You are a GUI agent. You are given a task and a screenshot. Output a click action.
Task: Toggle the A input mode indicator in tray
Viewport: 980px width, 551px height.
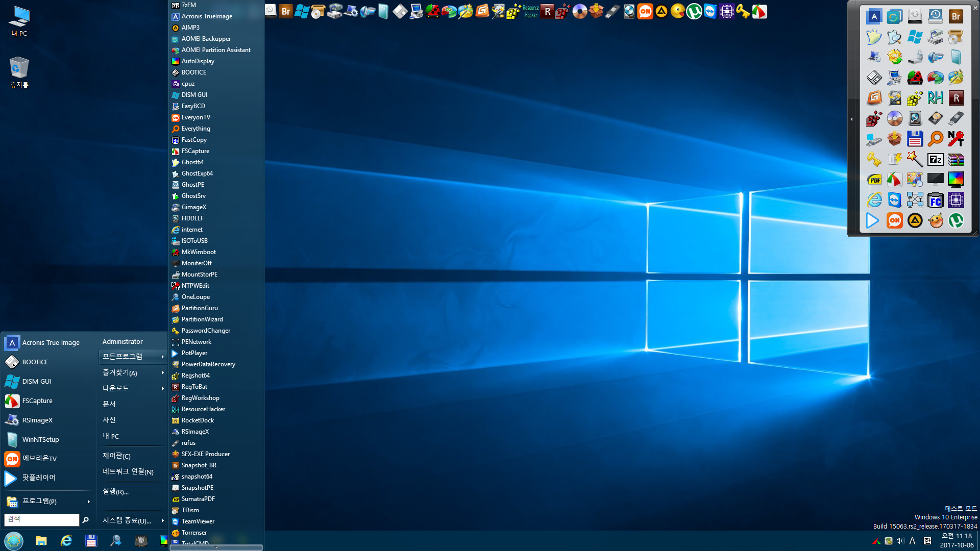(912, 541)
